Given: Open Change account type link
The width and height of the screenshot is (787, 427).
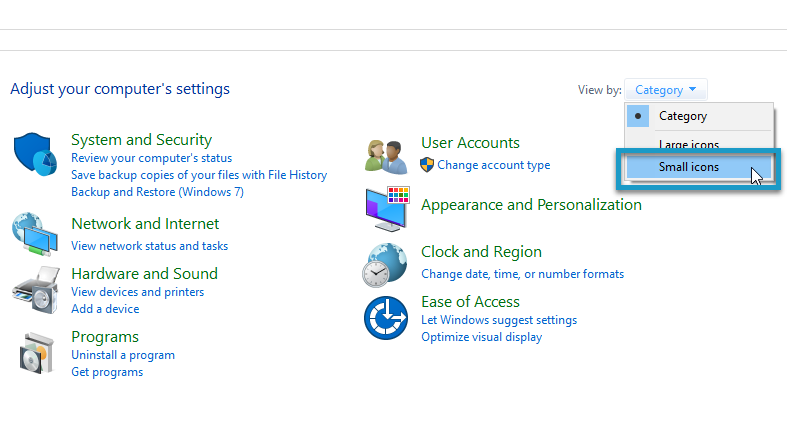Looking at the screenshot, I should coord(493,165).
